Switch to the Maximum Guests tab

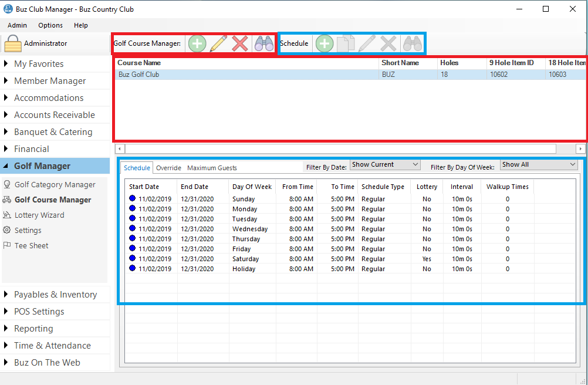212,168
